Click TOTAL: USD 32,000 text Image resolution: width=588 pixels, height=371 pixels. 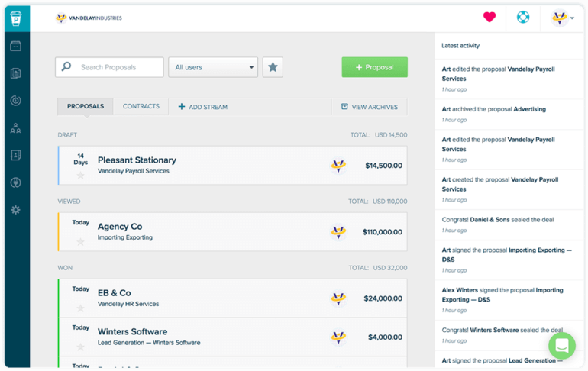(x=378, y=268)
